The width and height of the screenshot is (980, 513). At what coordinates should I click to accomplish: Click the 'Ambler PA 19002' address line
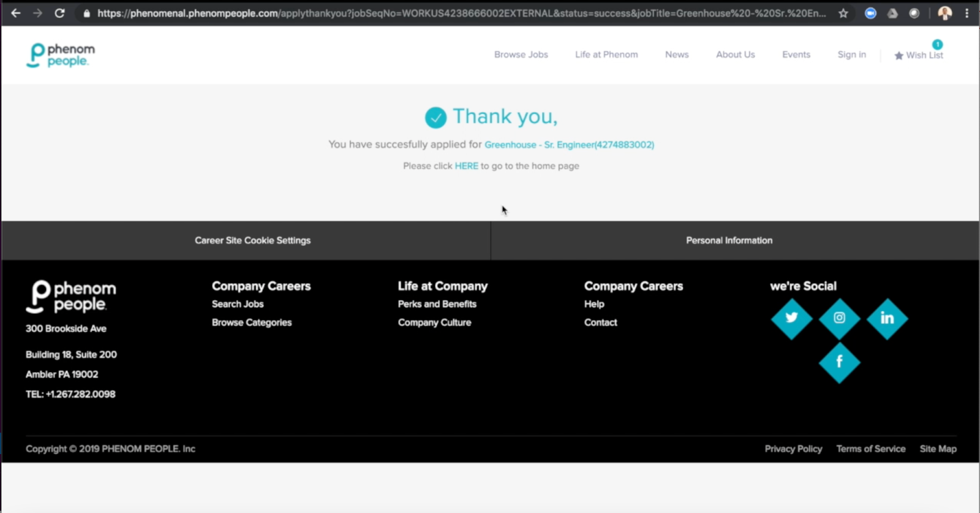coord(62,374)
